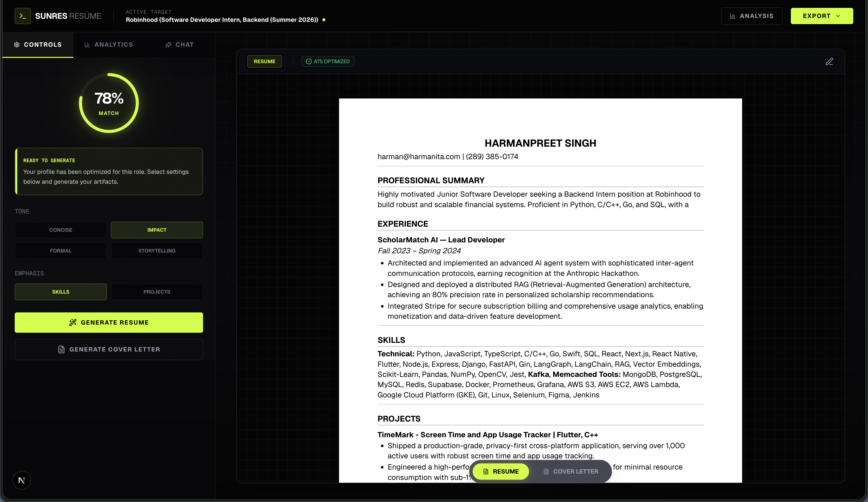Switch to the Analytics tab
868x502 pixels.
click(x=109, y=45)
